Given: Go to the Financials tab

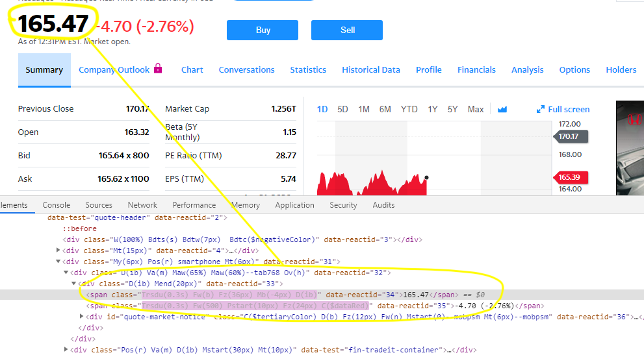Looking at the screenshot, I should pyautogui.click(x=476, y=69).
